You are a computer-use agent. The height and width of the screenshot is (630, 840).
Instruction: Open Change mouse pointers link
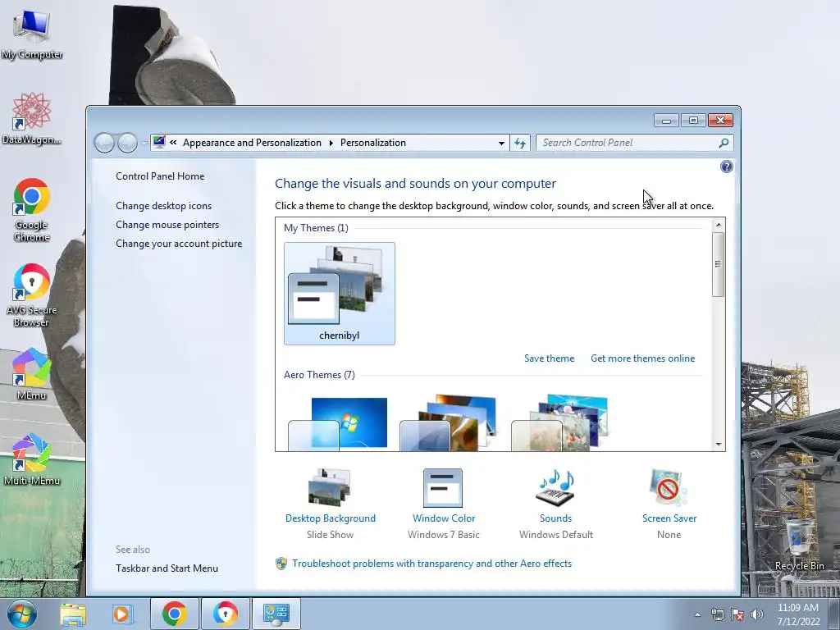167,225
